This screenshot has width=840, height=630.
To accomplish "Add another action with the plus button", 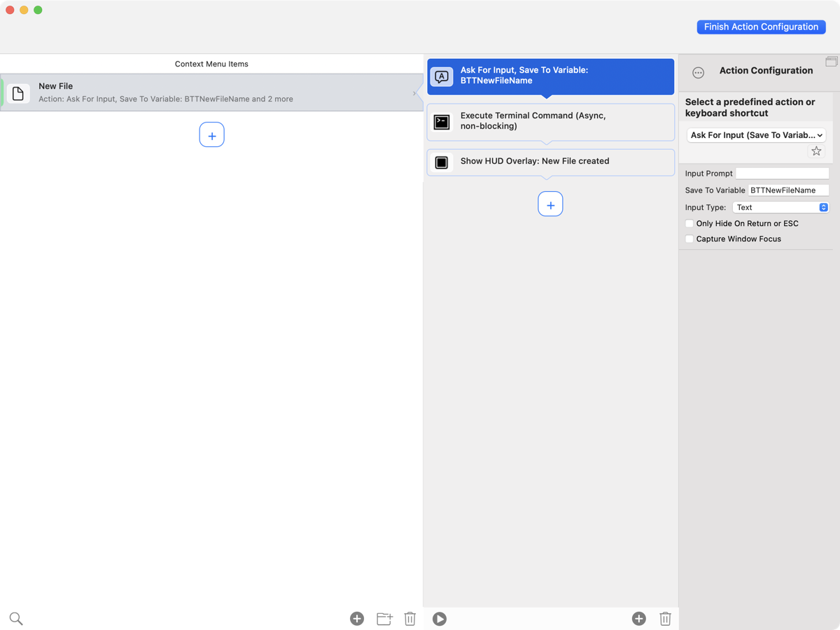I will tap(550, 204).
